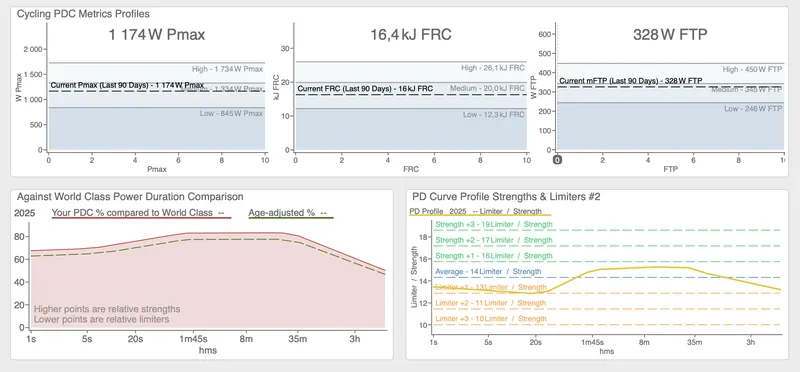This screenshot has height=372, width=800.
Task: Select the "328 W FTP" headline value
Action: [x=670, y=35]
